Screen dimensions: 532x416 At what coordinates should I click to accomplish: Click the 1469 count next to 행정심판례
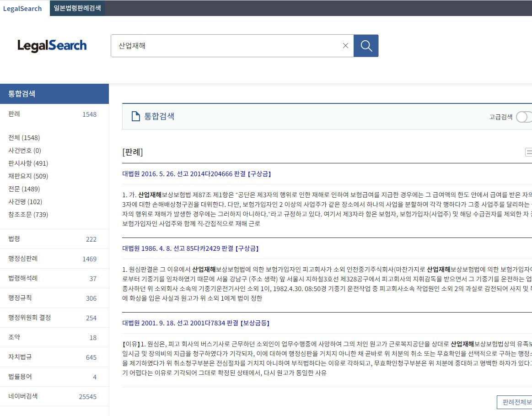[x=90, y=259]
